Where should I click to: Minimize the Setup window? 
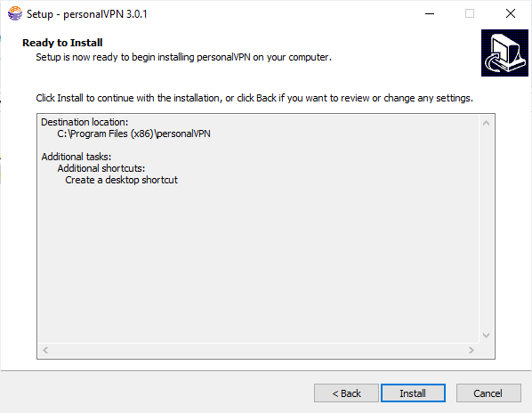pyautogui.click(x=430, y=14)
